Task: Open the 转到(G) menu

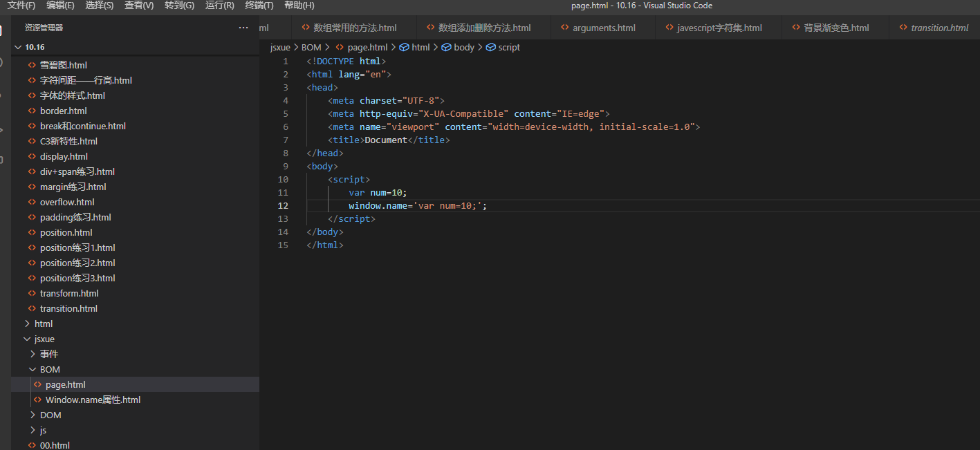Action: click(x=180, y=6)
